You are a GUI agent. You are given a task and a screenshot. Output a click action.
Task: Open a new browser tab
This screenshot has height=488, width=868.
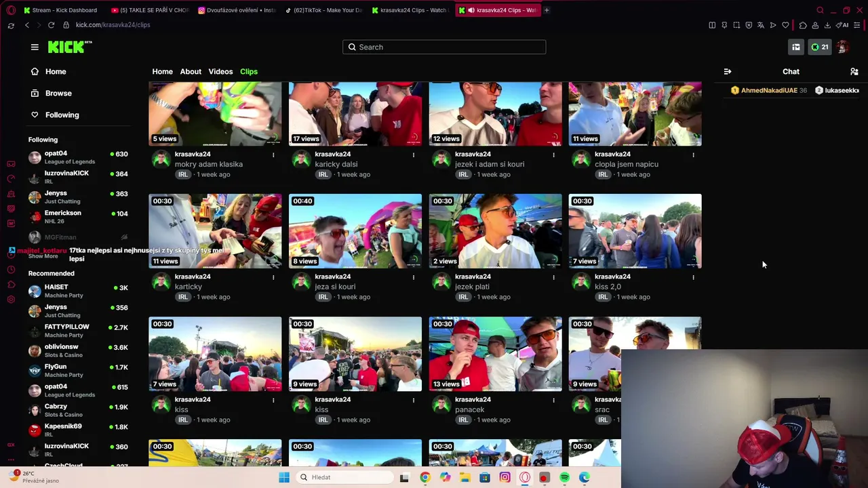pos(547,10)
